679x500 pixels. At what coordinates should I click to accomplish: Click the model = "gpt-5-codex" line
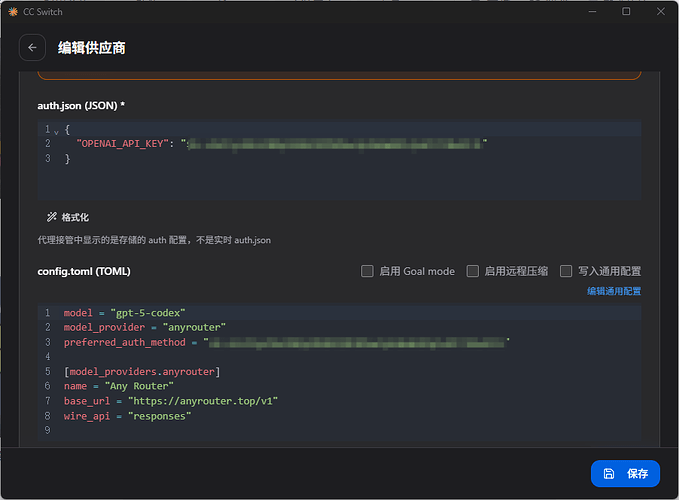click(339, 313)
